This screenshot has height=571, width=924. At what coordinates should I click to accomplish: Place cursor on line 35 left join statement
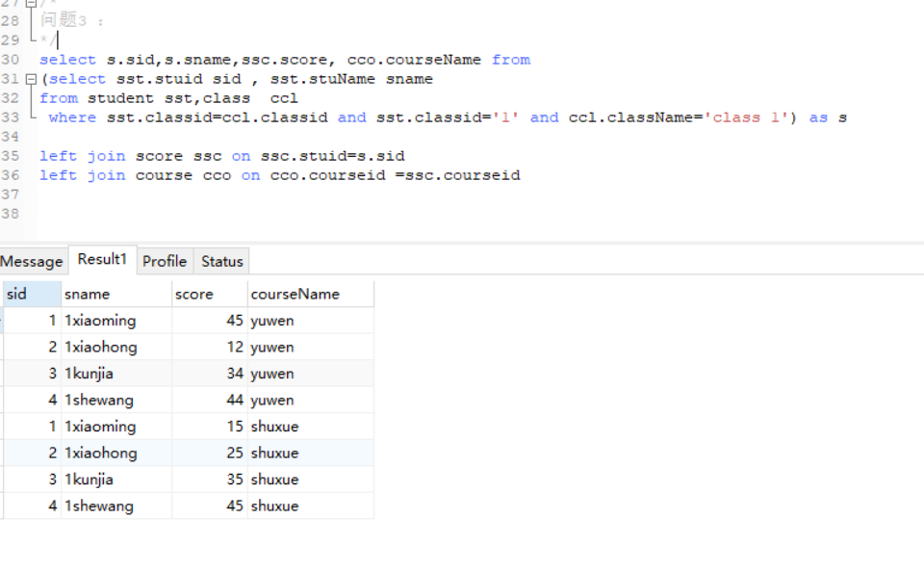coord(222,156)
